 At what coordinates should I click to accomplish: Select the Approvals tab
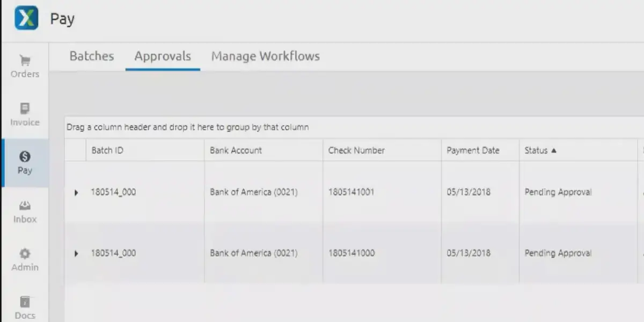click(163, 56)
